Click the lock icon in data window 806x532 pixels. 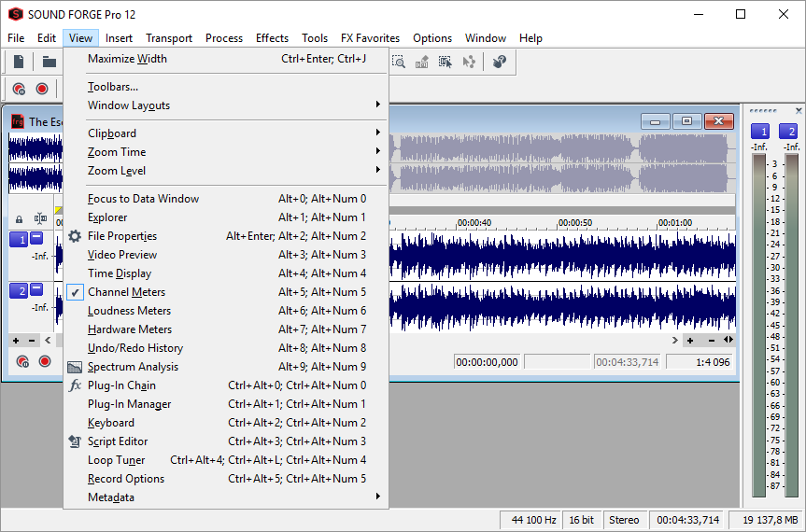tap(19, 219)
